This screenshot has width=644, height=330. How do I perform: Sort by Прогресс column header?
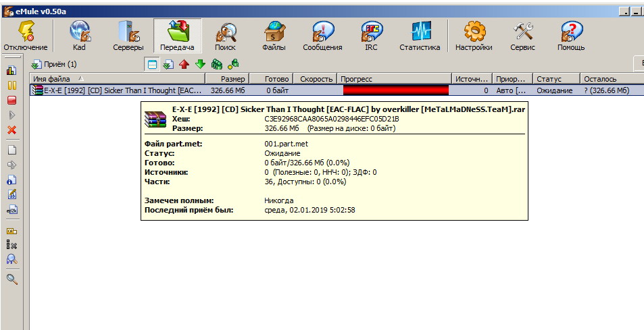[x=394, y=79]
